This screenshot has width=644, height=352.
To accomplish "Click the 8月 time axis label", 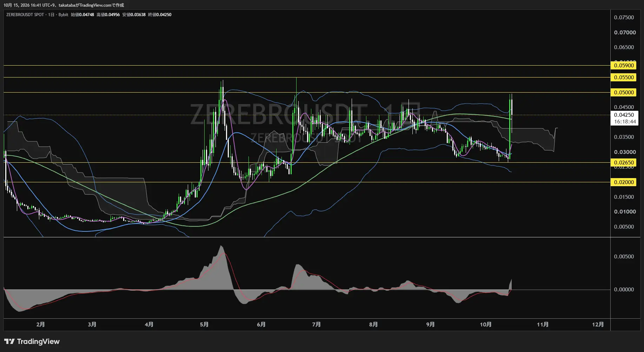I will pyautogui.click(x=373, y=325).
